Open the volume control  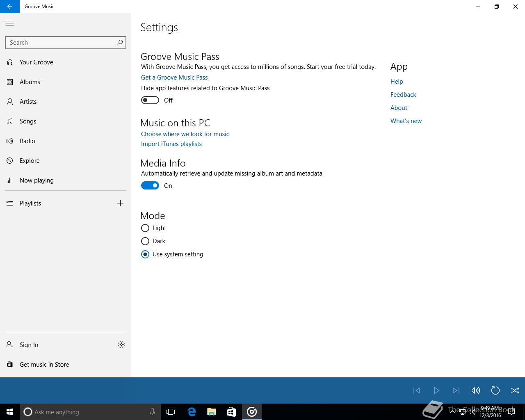click(476, 390)
